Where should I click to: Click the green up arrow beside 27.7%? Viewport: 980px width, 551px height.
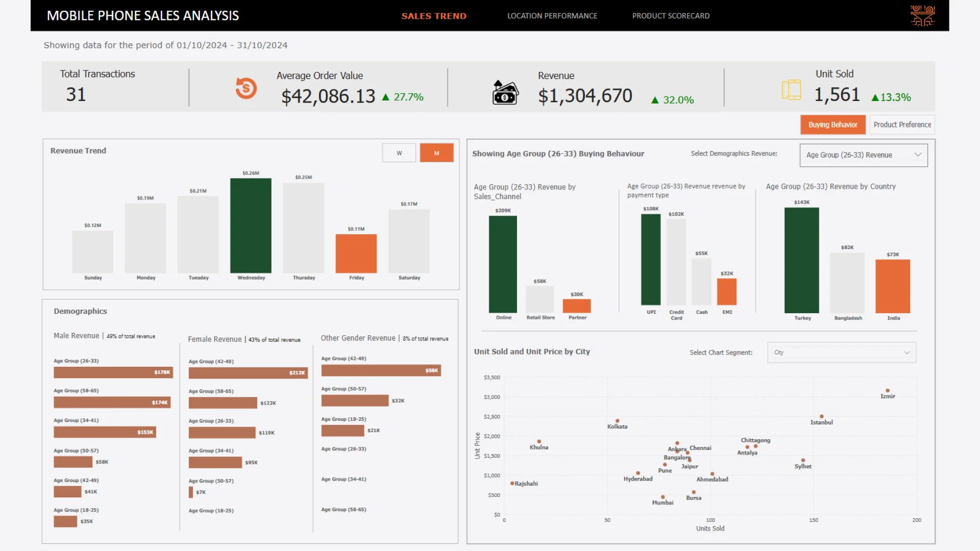(x=385, y=97)
